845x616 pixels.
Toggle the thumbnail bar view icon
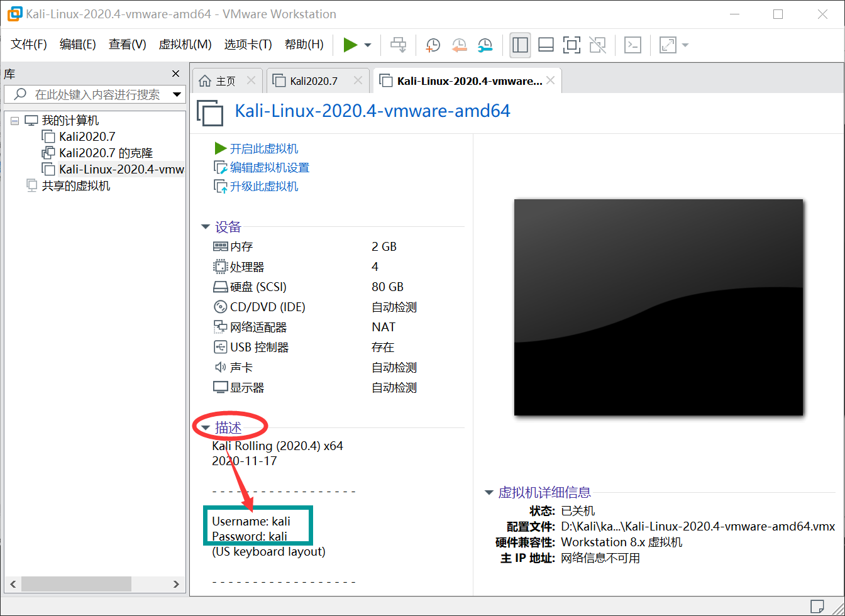click(x=546, y=45)
